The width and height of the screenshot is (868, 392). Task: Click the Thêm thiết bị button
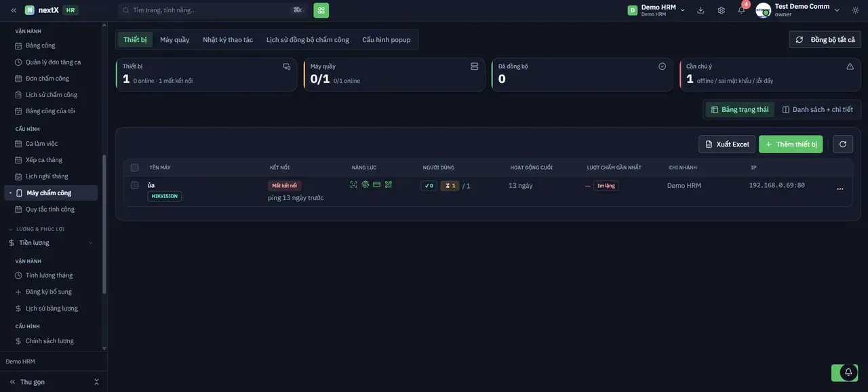(x=791, y=144)
